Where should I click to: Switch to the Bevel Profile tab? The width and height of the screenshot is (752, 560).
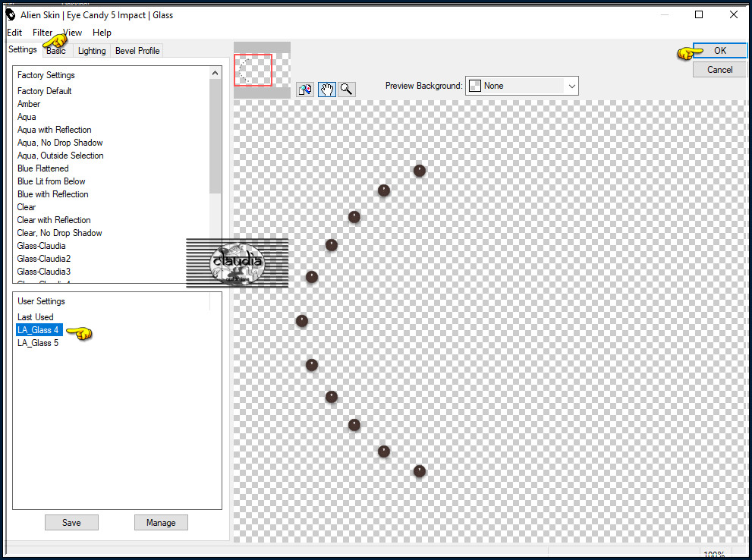(x=137, y=51)
